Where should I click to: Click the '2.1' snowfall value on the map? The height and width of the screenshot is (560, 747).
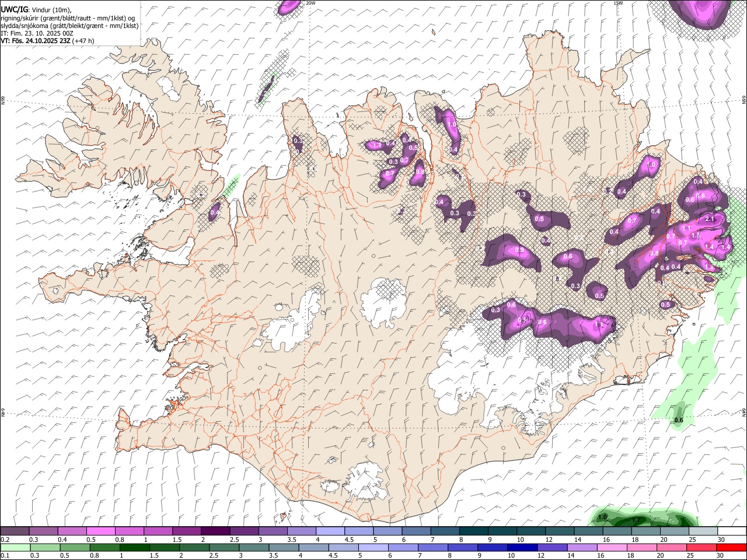pyautogui.click(x=710, y=219)
